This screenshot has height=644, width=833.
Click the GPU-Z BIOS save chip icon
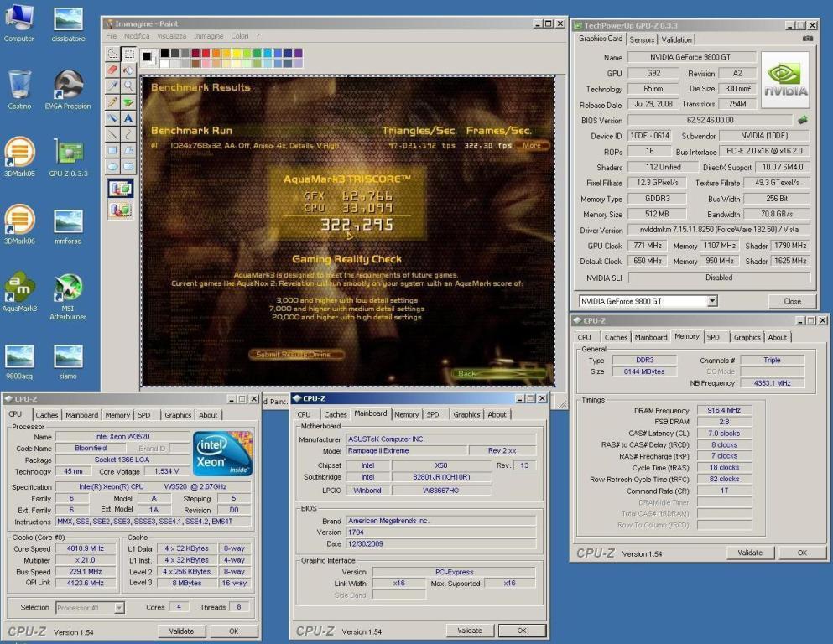coord(803,120)
